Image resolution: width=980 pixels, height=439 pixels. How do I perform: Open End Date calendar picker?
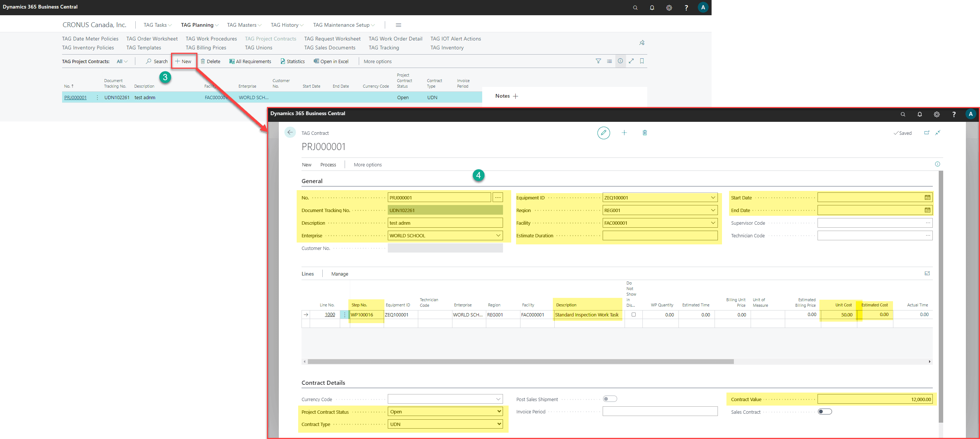click(928, 210)
